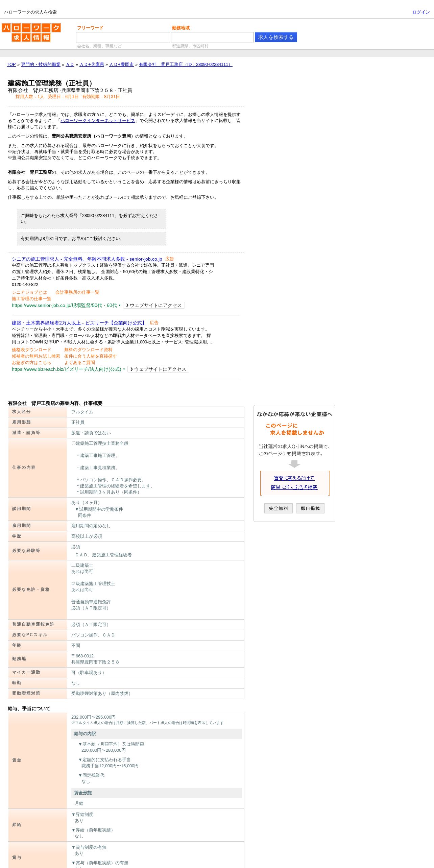Go to TOP breadcrumb link
Viewport: 434px width, 868px height.
11,65
